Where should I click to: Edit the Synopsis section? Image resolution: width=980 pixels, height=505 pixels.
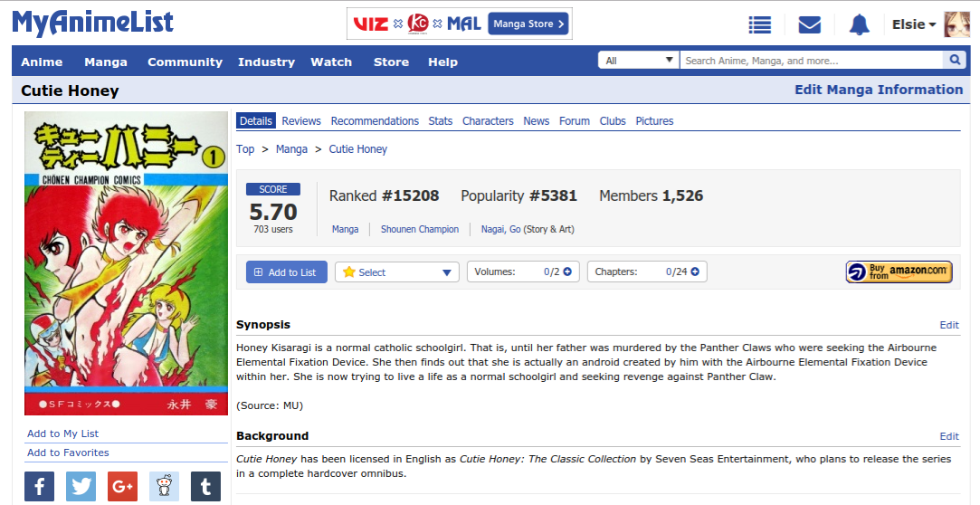[949, 324]
